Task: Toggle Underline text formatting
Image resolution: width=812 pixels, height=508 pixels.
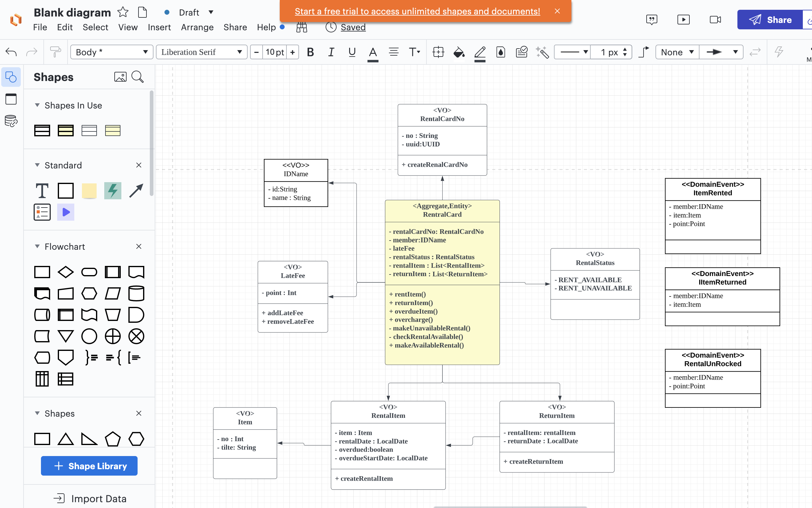Action: coord(352,52)
